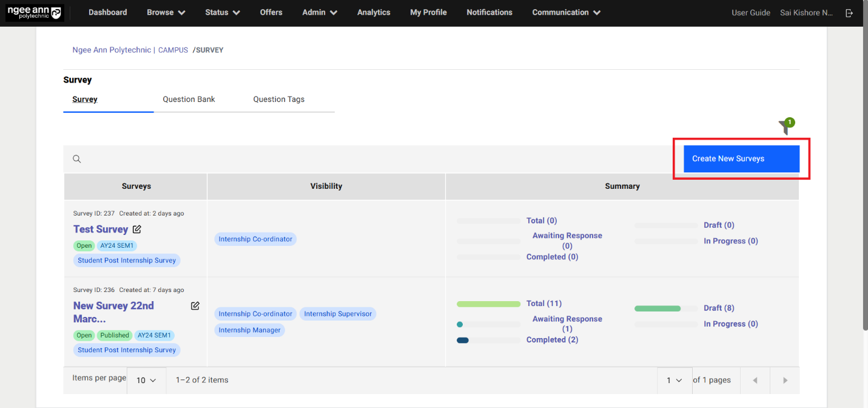Open the page number dropdown

tap(675, 381)
